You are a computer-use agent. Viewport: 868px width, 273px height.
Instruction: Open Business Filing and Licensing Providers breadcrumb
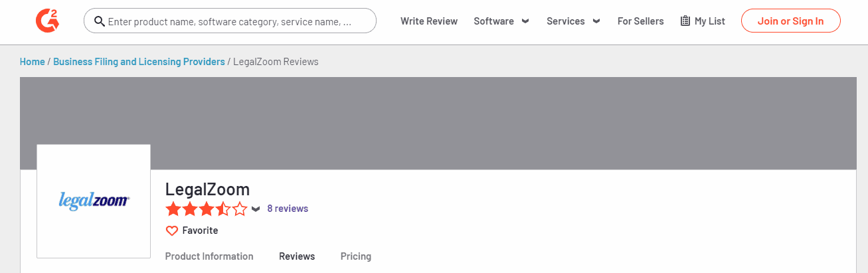pyautogui.click(x=139, y=62)
